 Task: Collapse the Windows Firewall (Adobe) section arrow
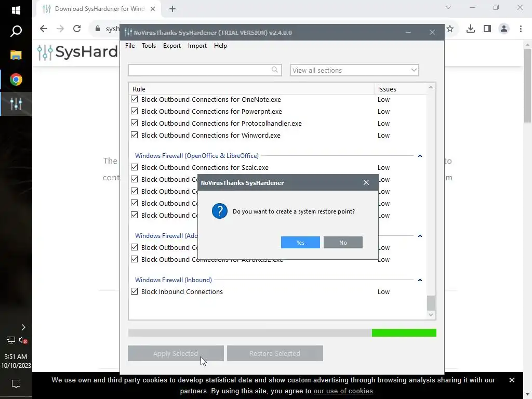point(420,236)
